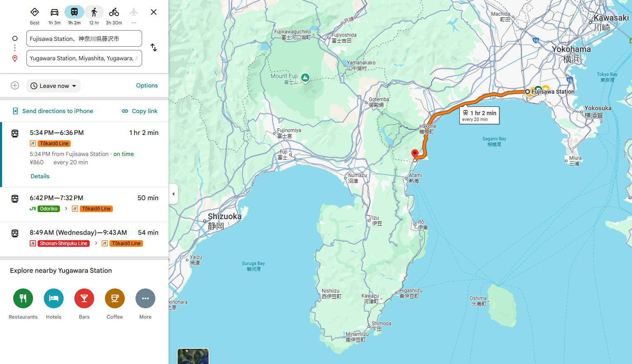
Task: Edit the Yugawara Station destination field
Action: click(84, 58)
